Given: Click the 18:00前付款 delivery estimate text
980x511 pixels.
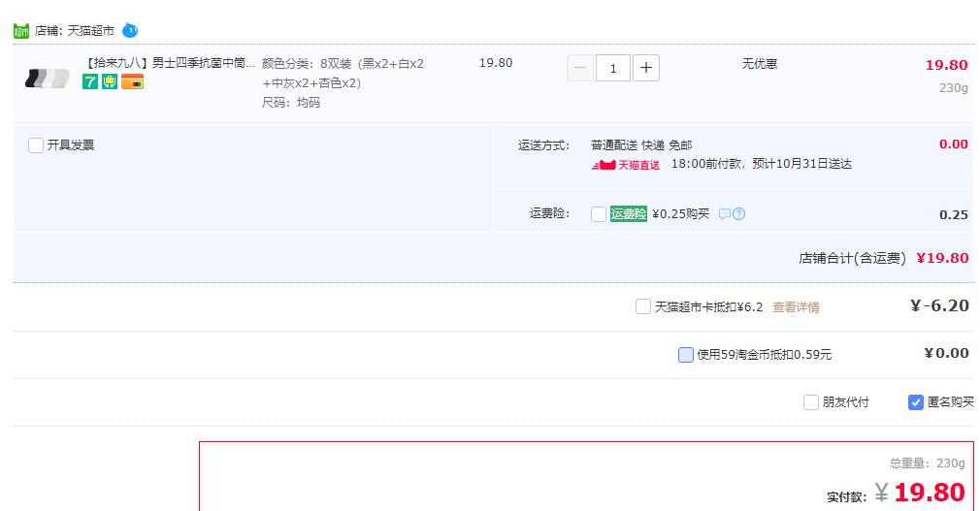Looking at the screenshot, I should pyautogui.click(x=762, y=164).
